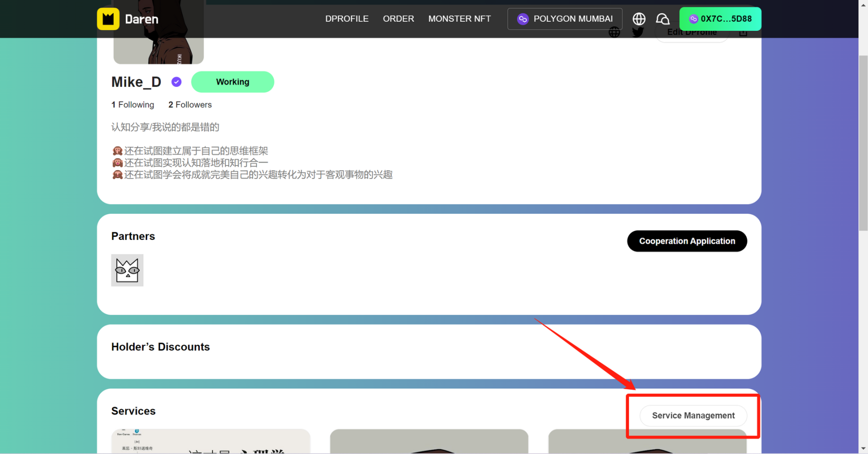Toggle the green Working status badge
This screenshot has width=868, height=454.
coord(232,82)
